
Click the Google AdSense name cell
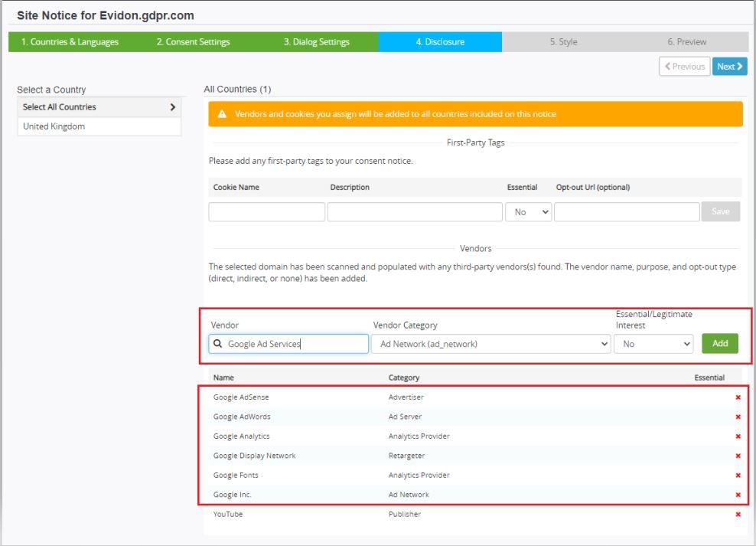pyautogui.click(x=241, y=397)
